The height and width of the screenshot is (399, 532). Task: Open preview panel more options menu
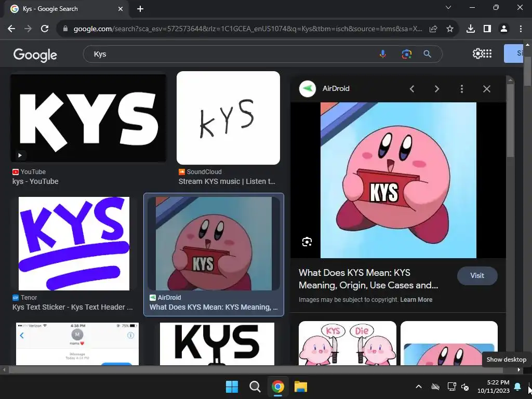click(461, 89)
